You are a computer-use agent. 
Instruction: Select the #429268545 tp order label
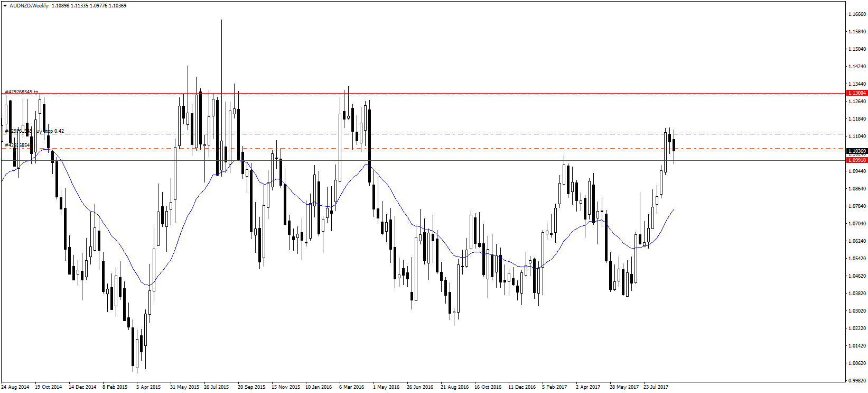tap(21, 92)
